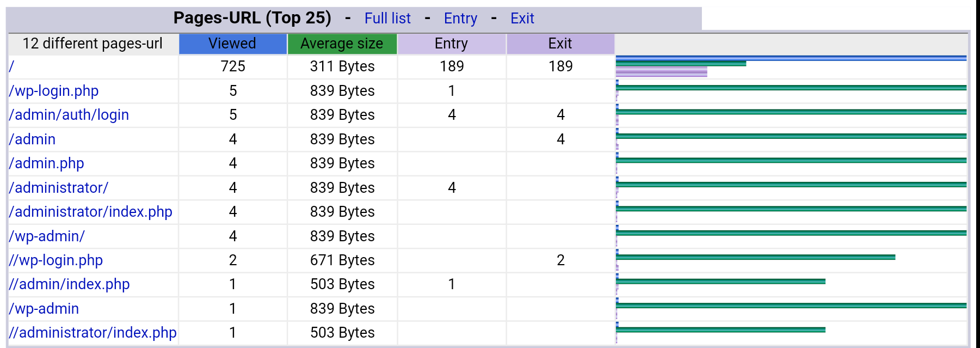Click the Exit link in title bar
Image resolution: width=980 pixels, height=348 pixels.
click(522, 19)
